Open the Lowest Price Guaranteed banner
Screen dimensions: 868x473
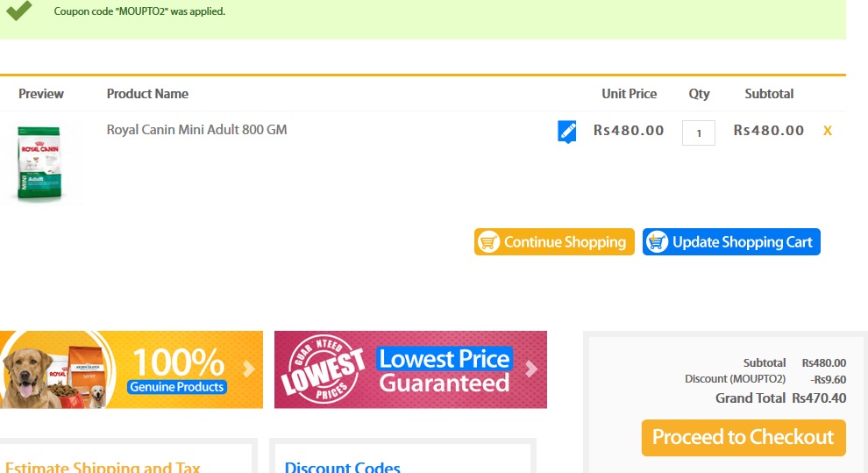pos(410,369)
